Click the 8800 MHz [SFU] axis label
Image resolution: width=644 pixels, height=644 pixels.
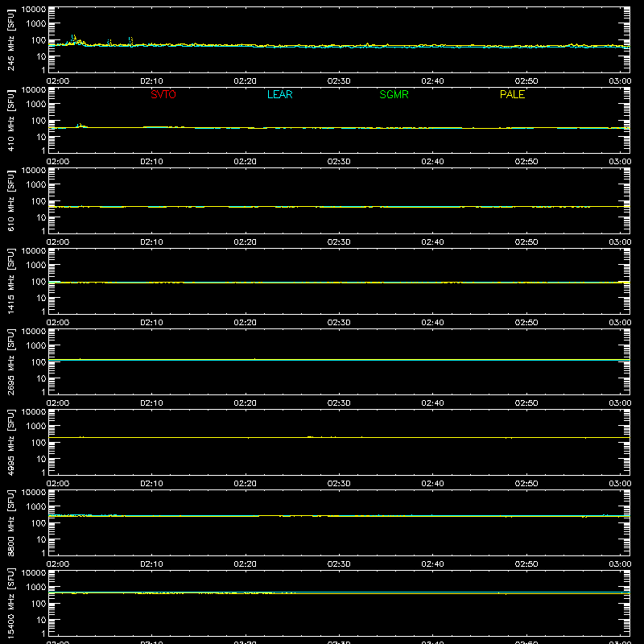10,522
